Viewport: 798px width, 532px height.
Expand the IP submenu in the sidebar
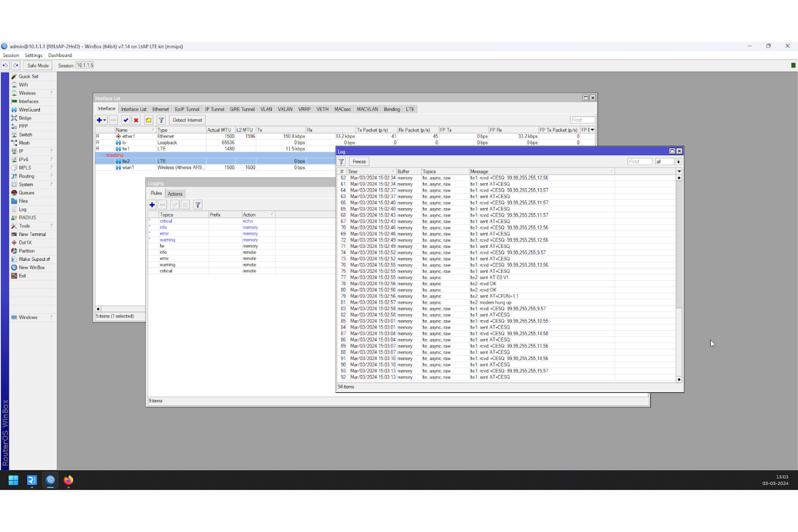52,151
